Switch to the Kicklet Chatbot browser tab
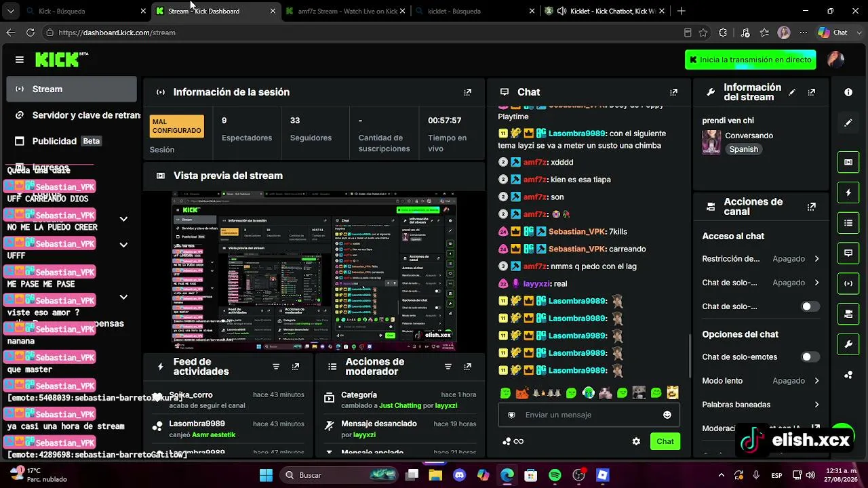Image resolution: width=868 pixels, height=488 pixels. click(604, 11)
